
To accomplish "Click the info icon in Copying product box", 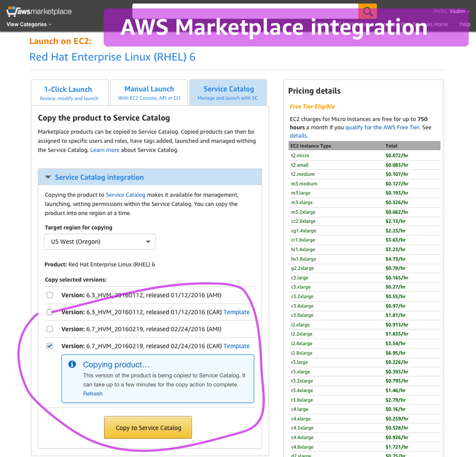I will click(72, 364).
